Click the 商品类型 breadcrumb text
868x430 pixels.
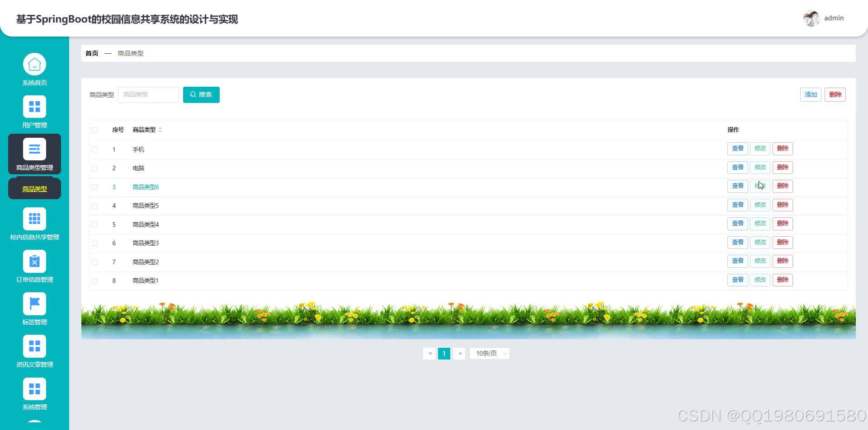[131, 53]
